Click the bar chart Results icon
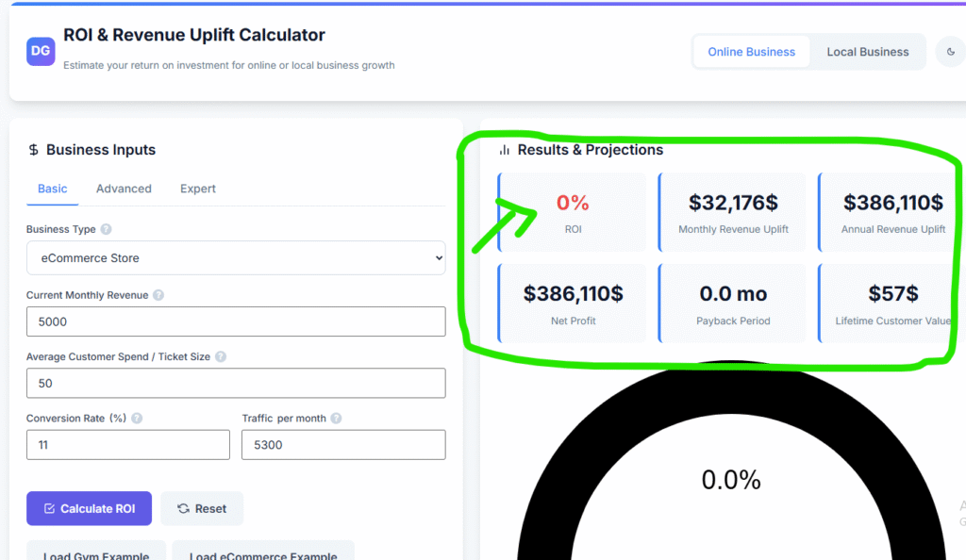966x560 pixels. [505, 150]
